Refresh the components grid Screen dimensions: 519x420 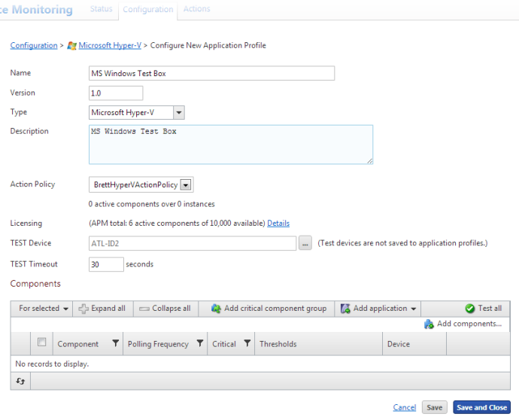[20, 382]
